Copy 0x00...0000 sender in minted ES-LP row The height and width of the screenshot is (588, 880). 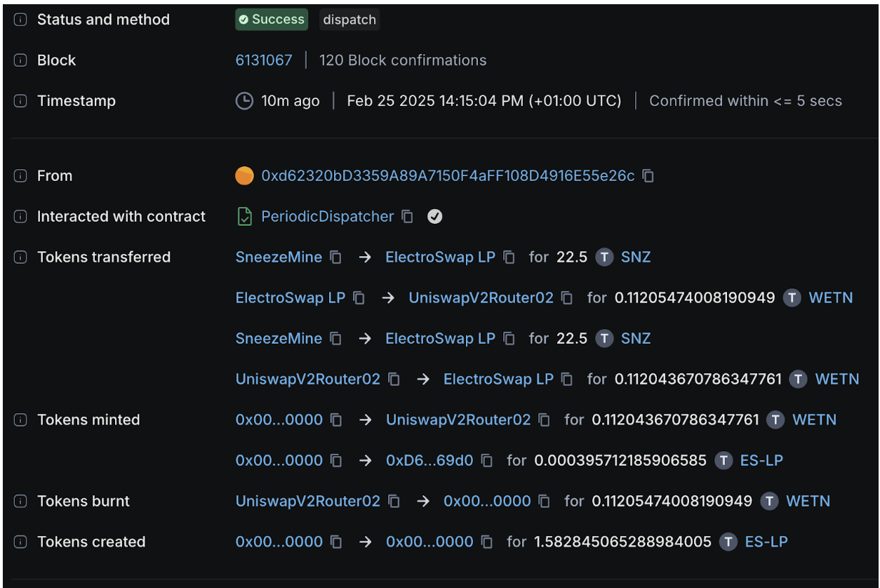[x=336, y=460]
